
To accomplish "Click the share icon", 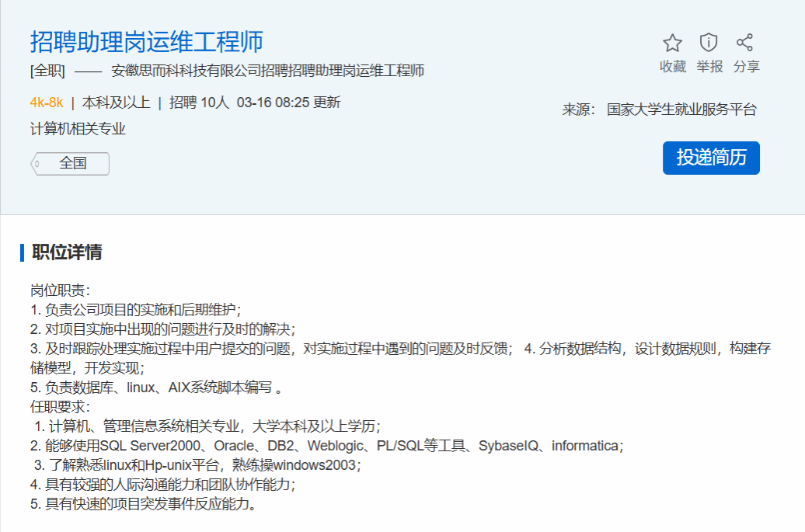I will point(745,43).
